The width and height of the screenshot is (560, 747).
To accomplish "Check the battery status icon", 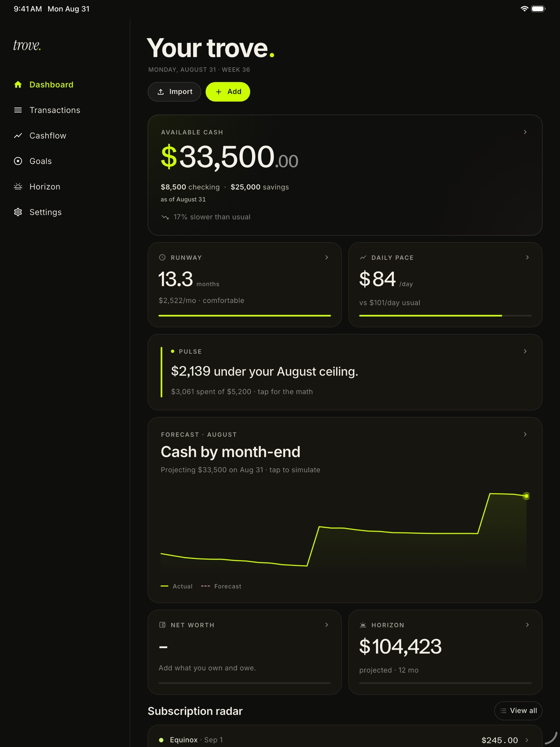I will pyautogui.click(x=538, y=9).
